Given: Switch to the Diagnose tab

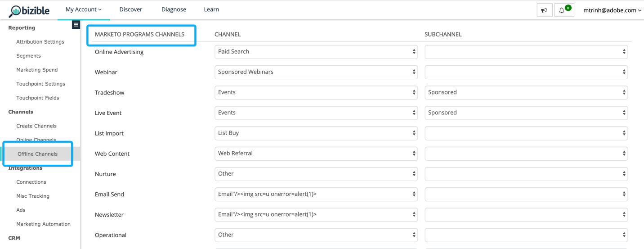Looking at the screenshot, I should pyautogui.click(x=174, y=9).
